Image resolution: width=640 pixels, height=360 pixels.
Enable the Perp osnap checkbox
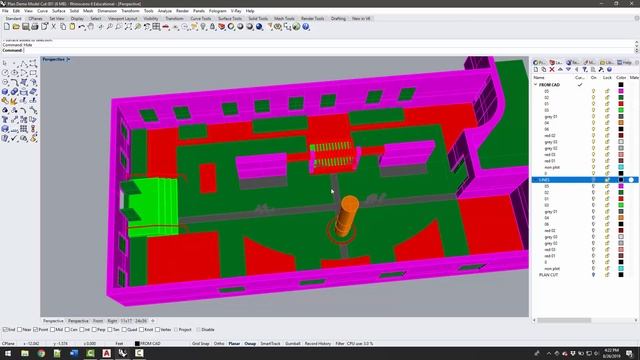(94, 329)
